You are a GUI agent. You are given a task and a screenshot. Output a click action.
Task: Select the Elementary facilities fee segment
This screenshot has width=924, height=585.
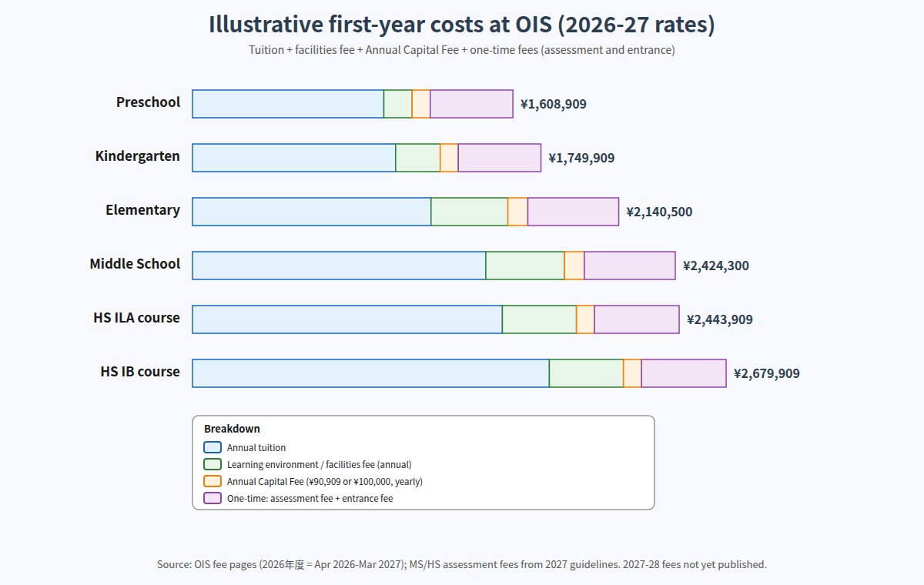click(470, 212)
